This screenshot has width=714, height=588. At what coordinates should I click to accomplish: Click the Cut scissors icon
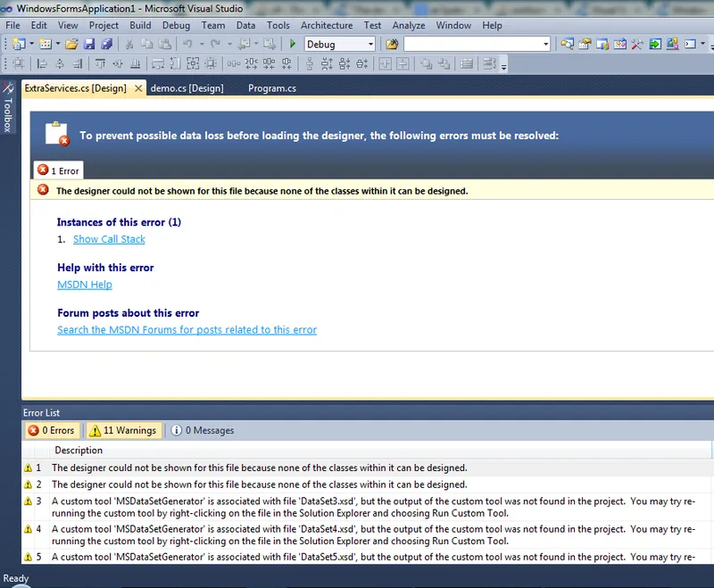tap(129, 44)
